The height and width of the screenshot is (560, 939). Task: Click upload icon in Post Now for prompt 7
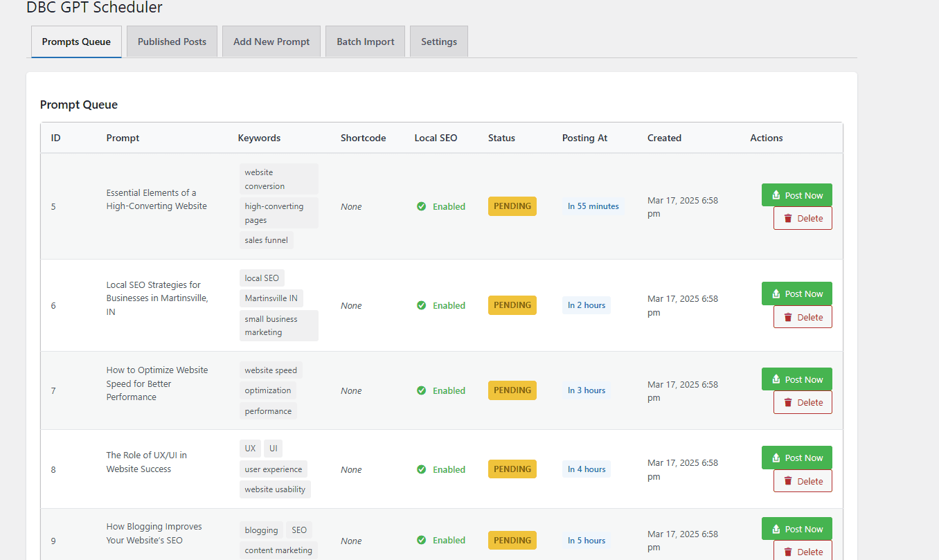tap(776, 379)
